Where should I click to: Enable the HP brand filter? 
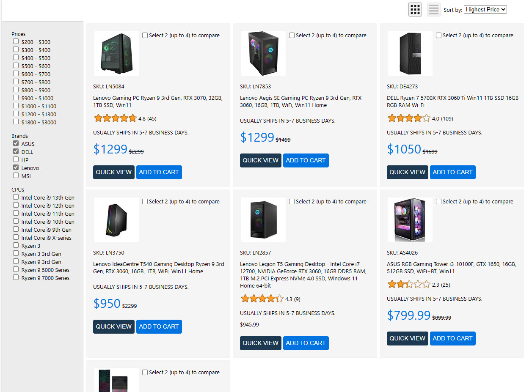pyautogui.click(x=16, y=160)
